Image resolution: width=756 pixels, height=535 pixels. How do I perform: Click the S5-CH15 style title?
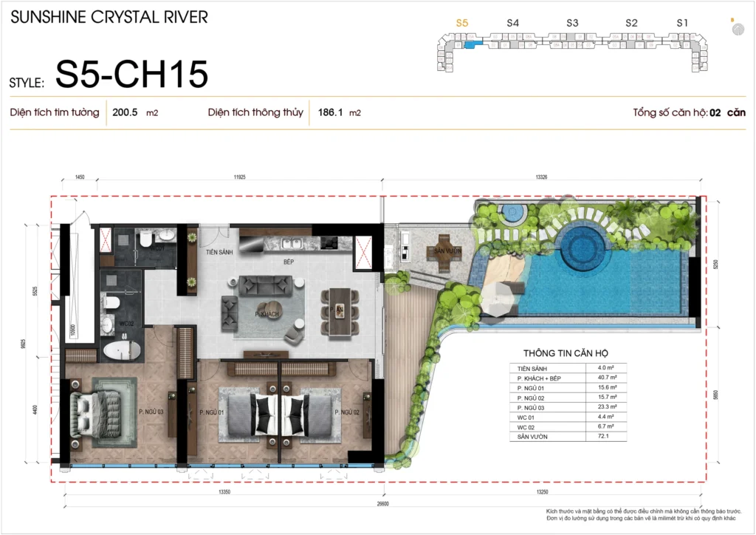131,75
